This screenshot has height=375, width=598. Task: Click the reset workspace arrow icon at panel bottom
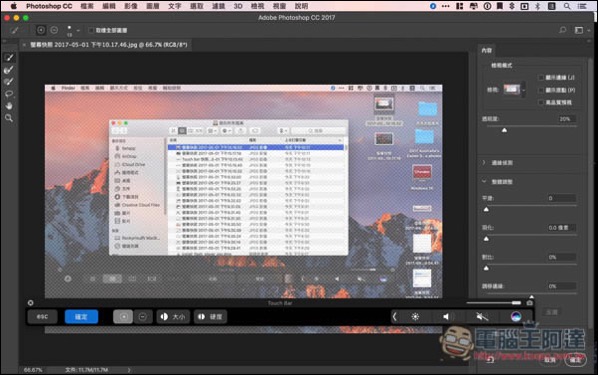point(491,359)
